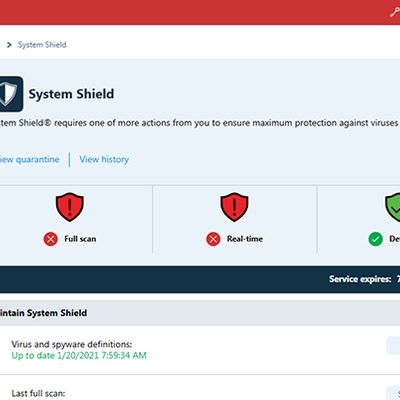The image size is (400, 400).
Task: Click the red X icon beside Real-time
Action: point(213,239)
